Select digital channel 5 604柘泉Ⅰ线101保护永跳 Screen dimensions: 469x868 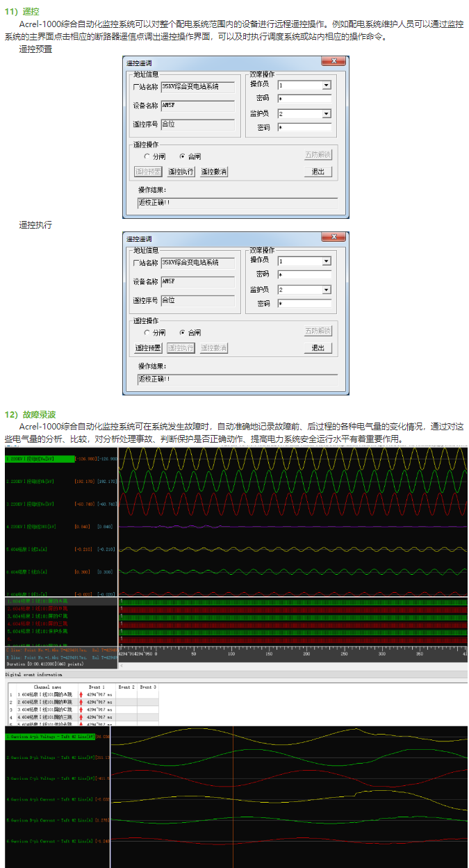pyautogui.click(x=36, y=632)
